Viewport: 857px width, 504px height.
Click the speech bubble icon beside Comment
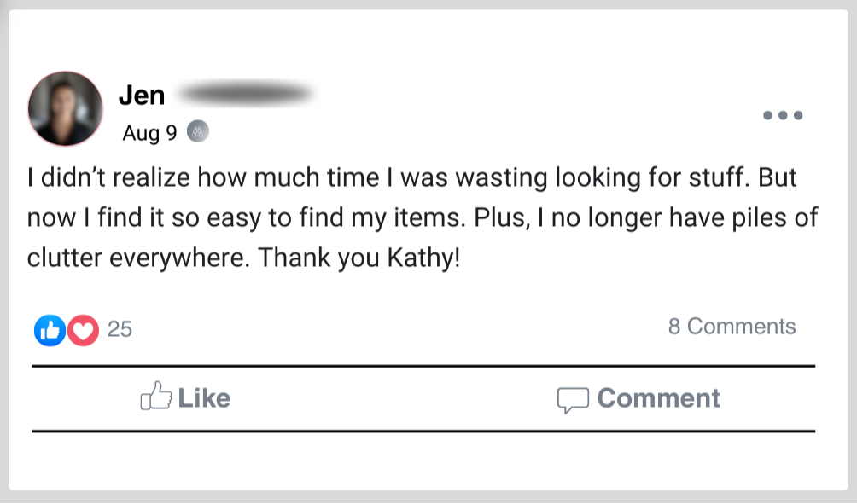[x=573, y=399]
